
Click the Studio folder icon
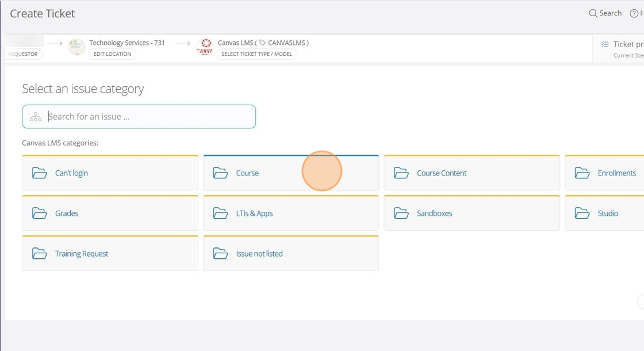point(582,213)
